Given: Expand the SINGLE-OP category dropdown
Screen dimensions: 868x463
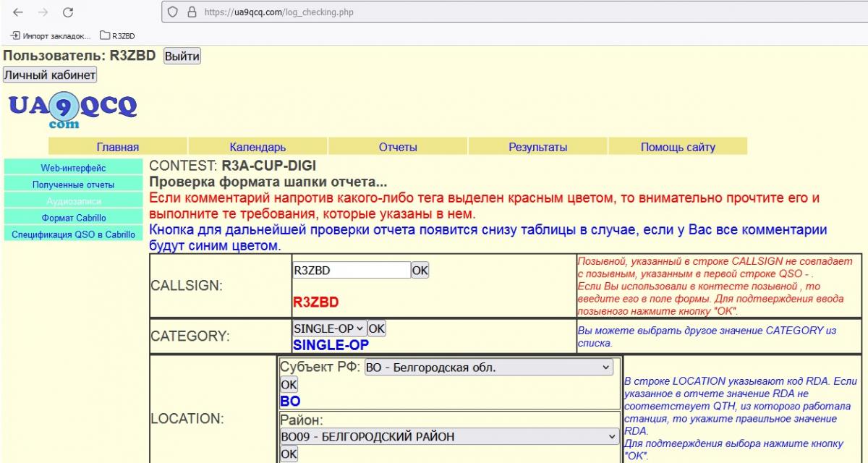Looking at the screenshot, I should [329, 328].
